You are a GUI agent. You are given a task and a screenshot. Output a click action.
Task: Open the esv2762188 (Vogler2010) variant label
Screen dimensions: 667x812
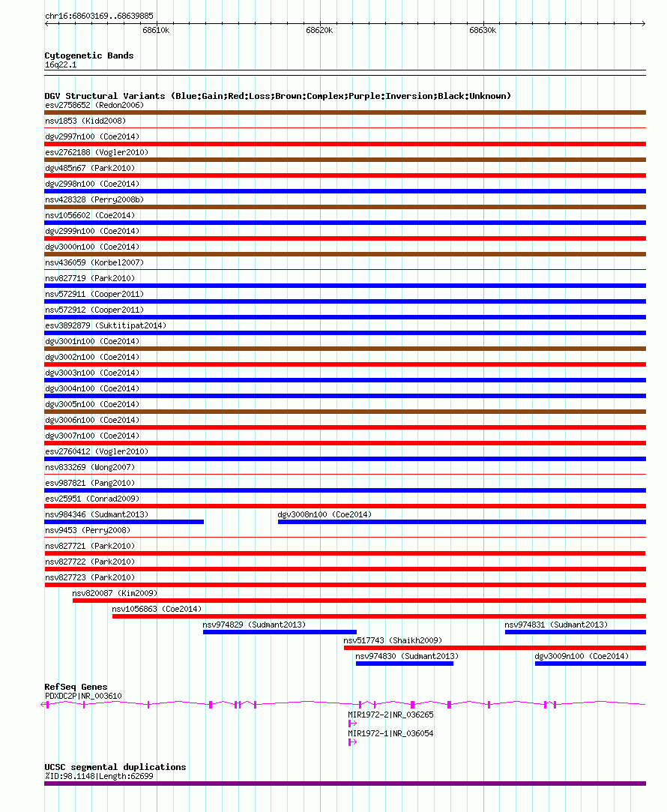pyautogui.click(x=97, y=152)
